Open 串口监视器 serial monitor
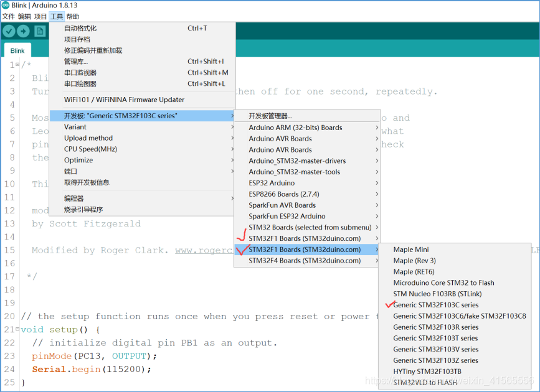This screenshot has width=540, height=392. coord(143,72)
